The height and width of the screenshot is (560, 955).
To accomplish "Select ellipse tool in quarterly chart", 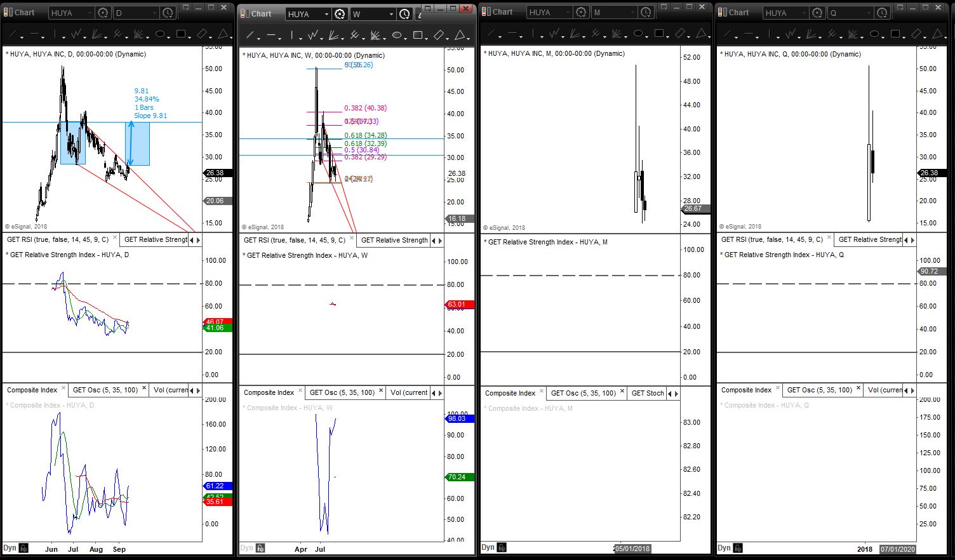I will [874, 34].
